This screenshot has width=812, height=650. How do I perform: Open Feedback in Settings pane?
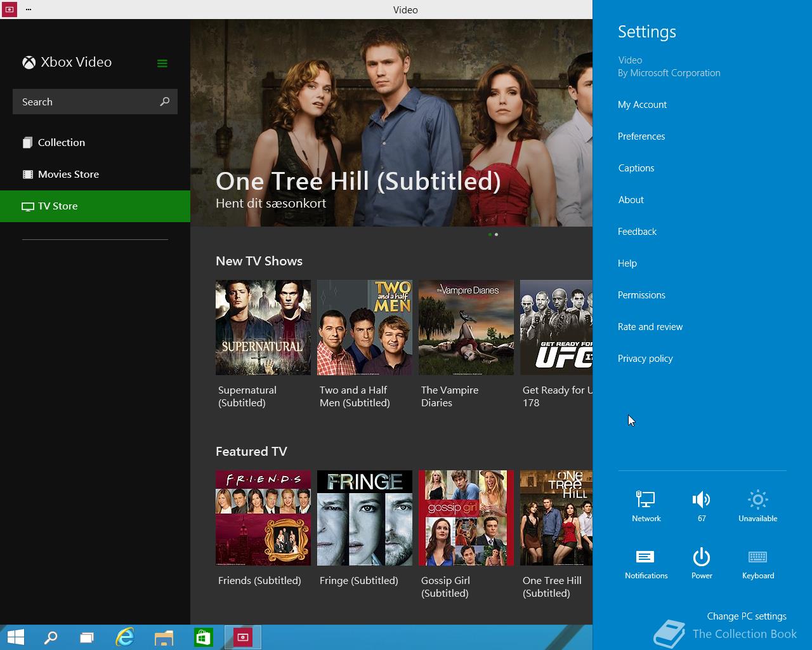point(637,232)
